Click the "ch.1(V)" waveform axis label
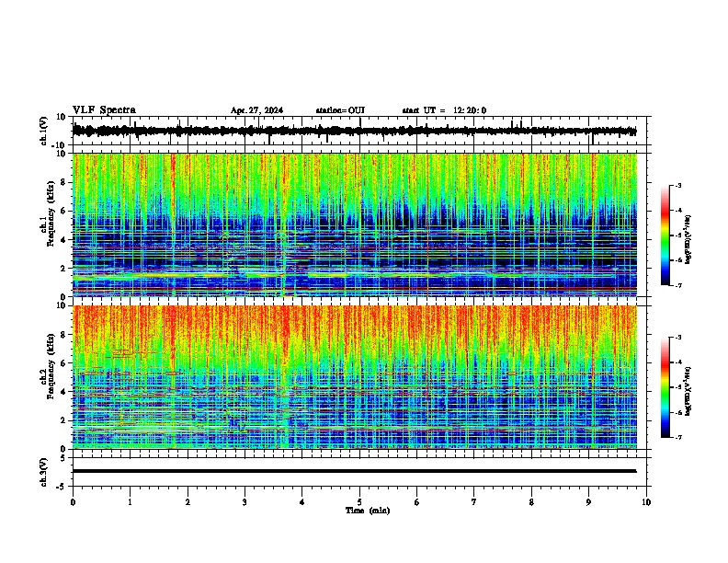The height and width of the screenshot is (563, 728). 44,131
